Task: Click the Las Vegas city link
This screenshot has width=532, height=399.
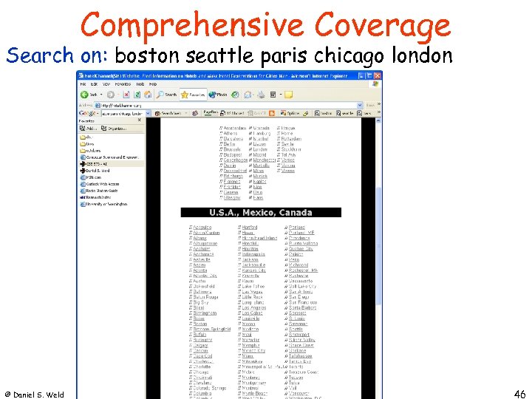Action: pyautogui.click(x=253, y=292)
